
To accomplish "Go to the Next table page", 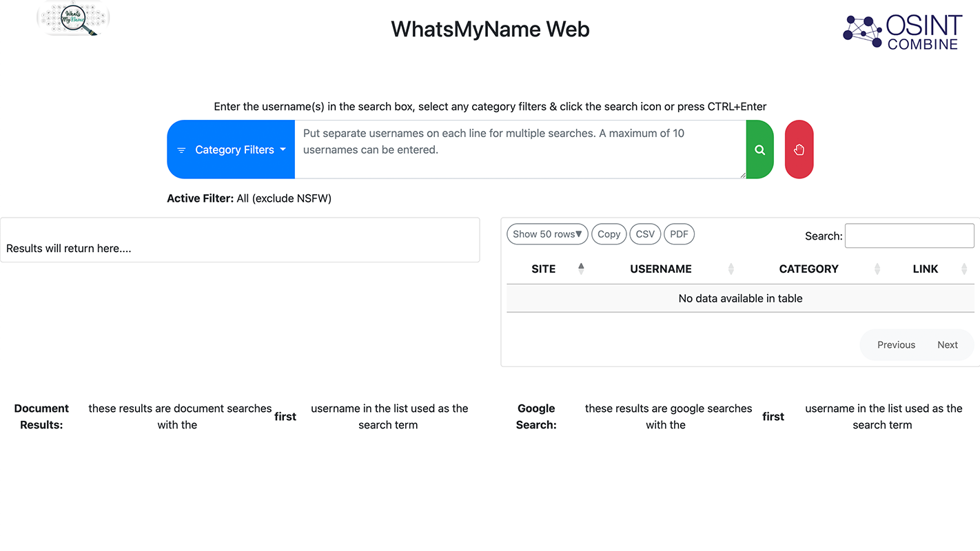I will coord(947,345).
